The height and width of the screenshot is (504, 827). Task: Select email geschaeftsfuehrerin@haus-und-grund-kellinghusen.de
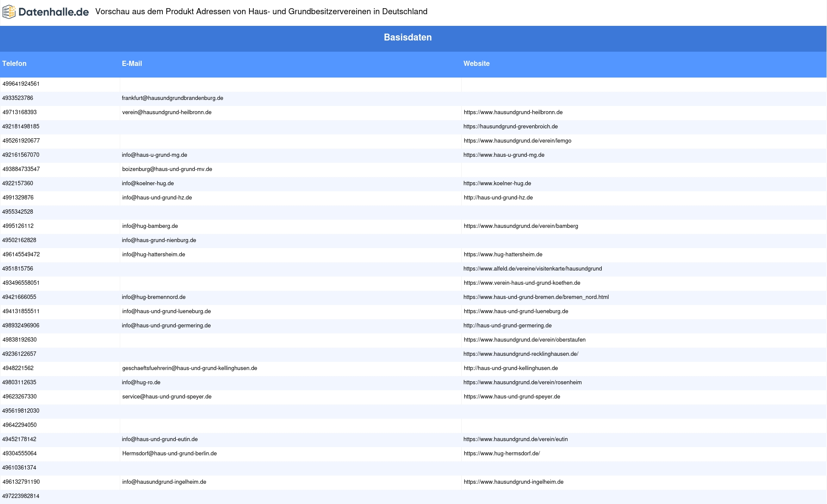tap(190, 368)
